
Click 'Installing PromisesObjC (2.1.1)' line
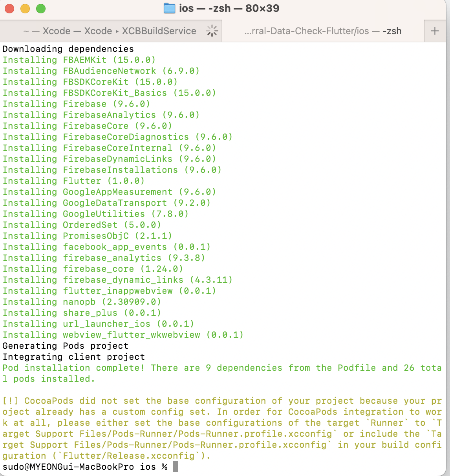[88, 236]
